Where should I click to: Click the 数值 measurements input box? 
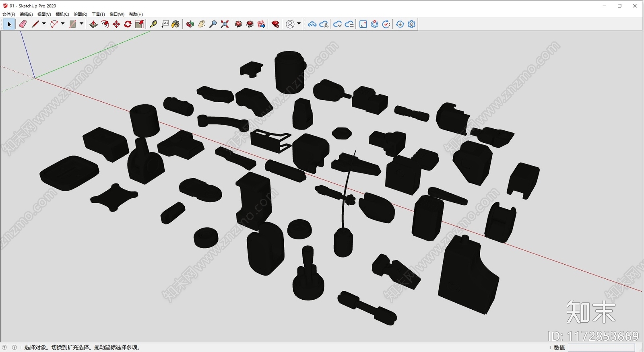(601, 348)
